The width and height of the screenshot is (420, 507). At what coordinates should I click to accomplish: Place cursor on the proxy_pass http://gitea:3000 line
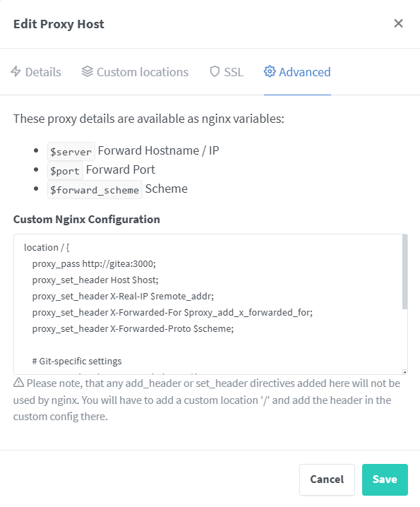(94, 264)
